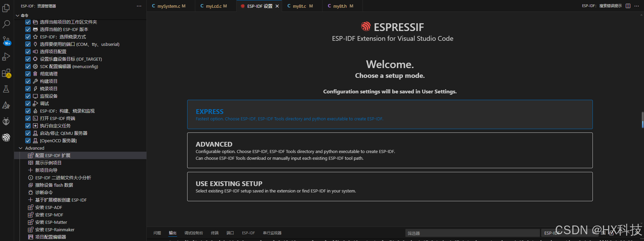Open the Search view in activity bar
Image resolution: width=644 pixels, height=241 pixels.
[x=6, y=24]
